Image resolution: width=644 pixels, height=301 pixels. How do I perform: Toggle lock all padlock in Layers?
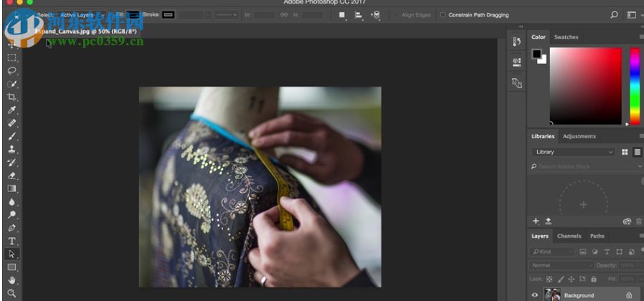(x=594, y=279)
